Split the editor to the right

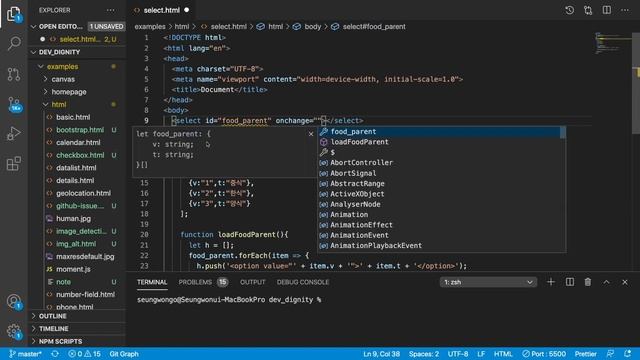point(607,10)
